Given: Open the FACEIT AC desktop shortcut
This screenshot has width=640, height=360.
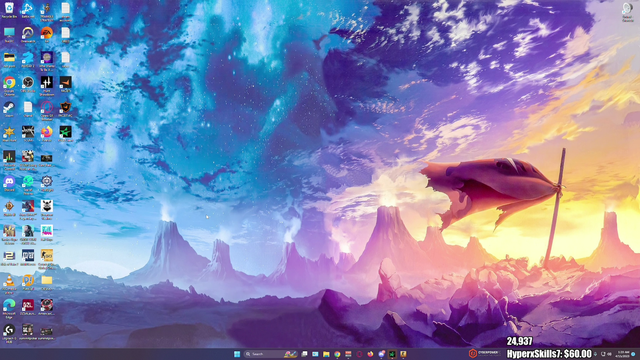Looking at the screenshot, I should tap(65, 109).
